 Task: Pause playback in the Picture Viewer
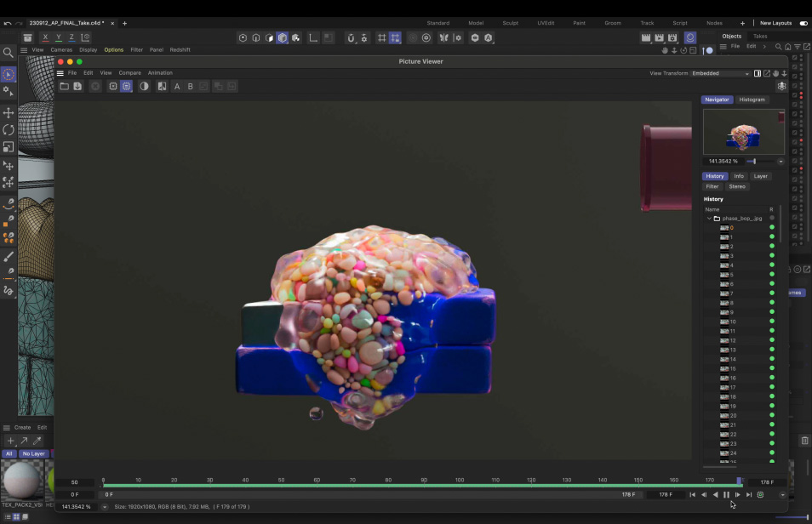[726, 494]
